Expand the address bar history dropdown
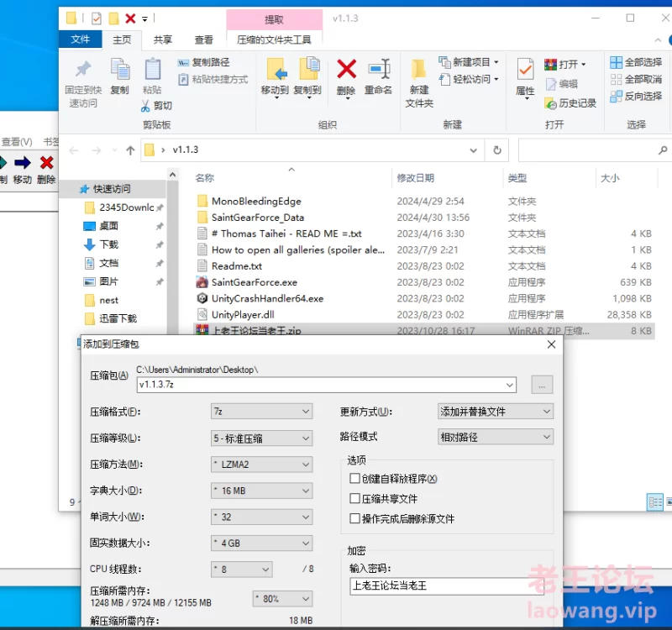 coord(473,150)
